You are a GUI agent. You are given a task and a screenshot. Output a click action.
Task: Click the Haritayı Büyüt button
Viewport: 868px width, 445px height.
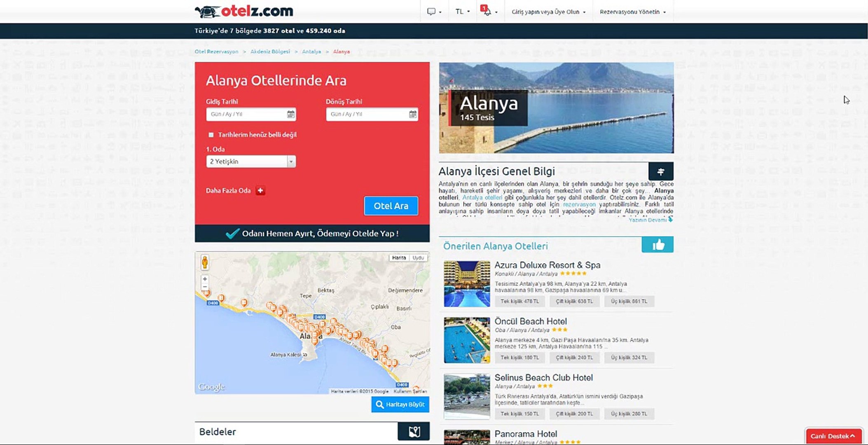tap(400, 404)
